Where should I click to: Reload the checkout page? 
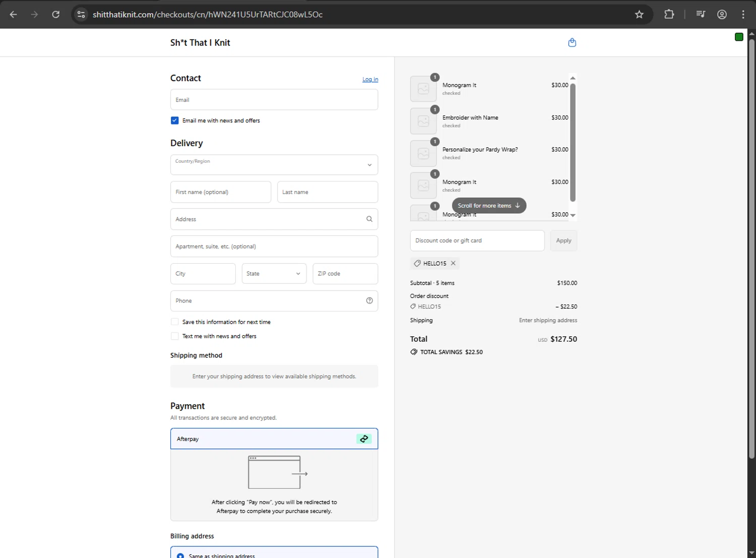pos(56,14)
